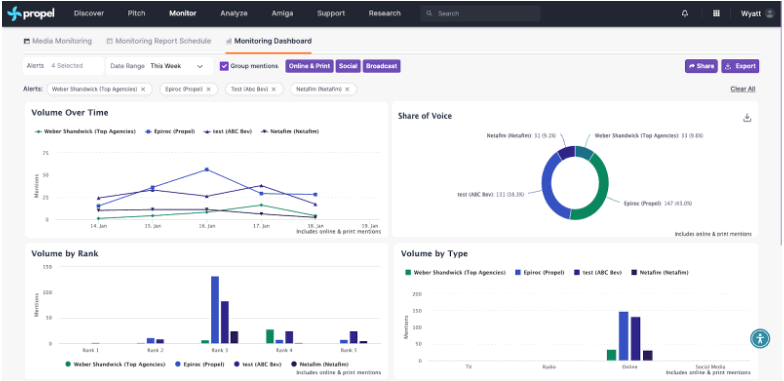Toggle Weber Shandwick in Volume Over Time legend
This screenshot has width=784, height=381.
coord(85,132)
